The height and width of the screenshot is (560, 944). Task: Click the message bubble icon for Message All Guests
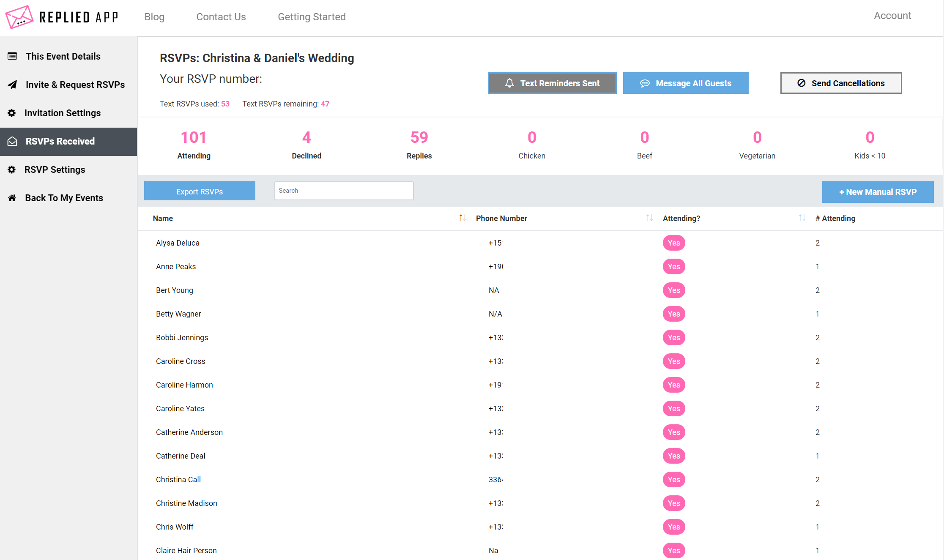[x=644, y=83]
